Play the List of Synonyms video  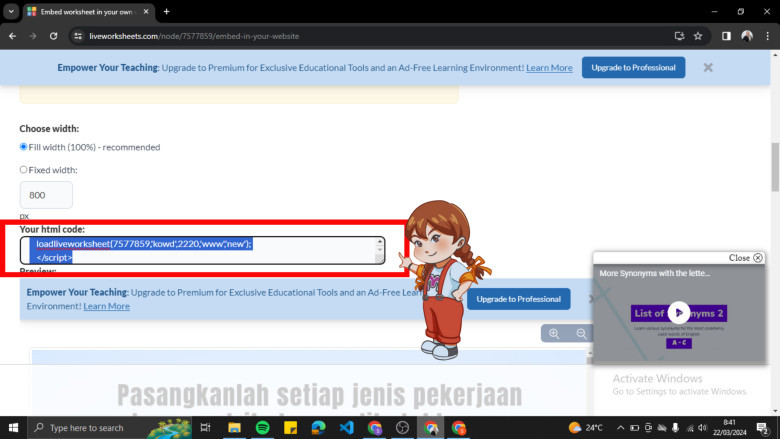(x=679, y=313)
